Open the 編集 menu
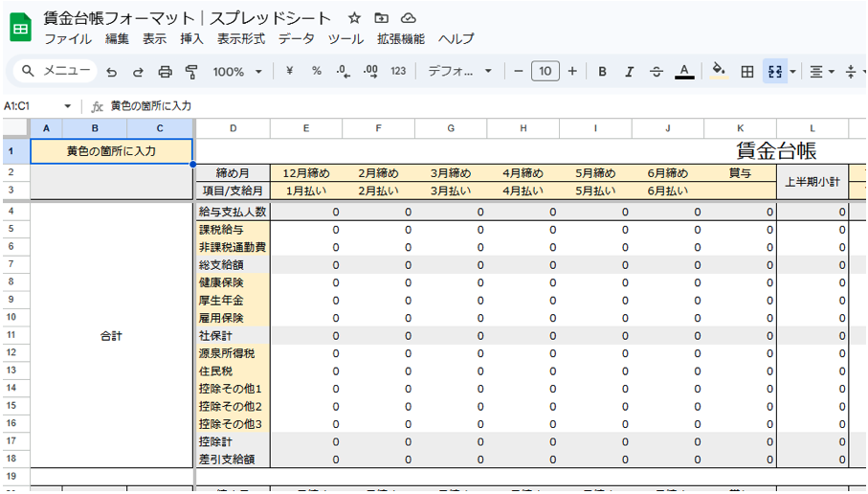Screen dimensions: 868x494 pos(117,39)
